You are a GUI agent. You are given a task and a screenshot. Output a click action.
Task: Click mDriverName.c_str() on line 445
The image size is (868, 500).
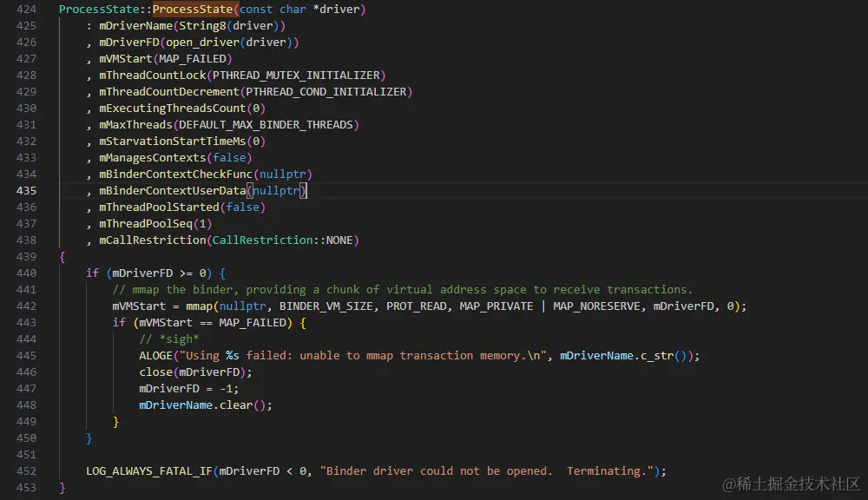(x=622, y=356)
